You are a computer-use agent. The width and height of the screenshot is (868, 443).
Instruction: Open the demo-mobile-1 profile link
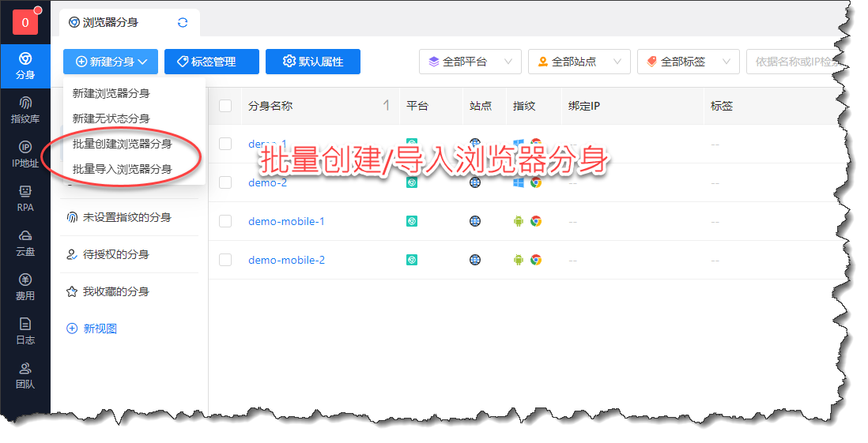click(286, 221)
